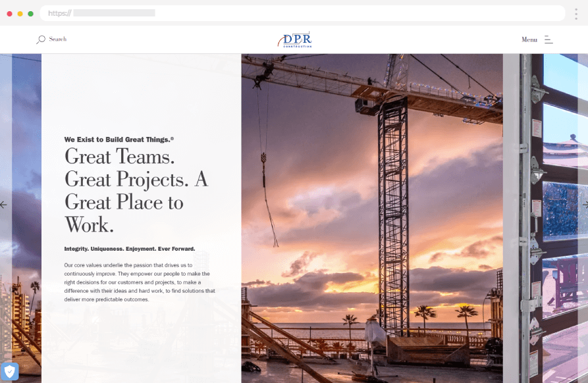Open the Menu label in header
This screenshot has height=383, width=588.
tap(529, 40)
